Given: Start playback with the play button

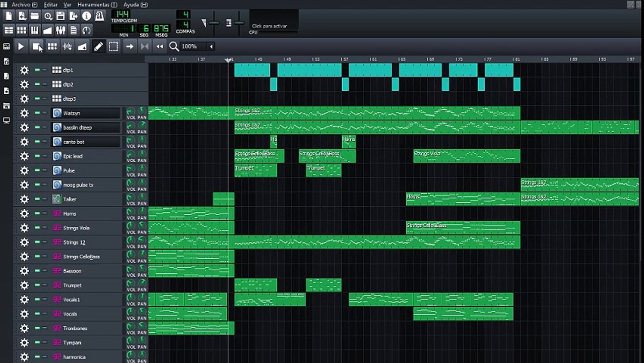Looking at the screenshot, I should (21, 46).
